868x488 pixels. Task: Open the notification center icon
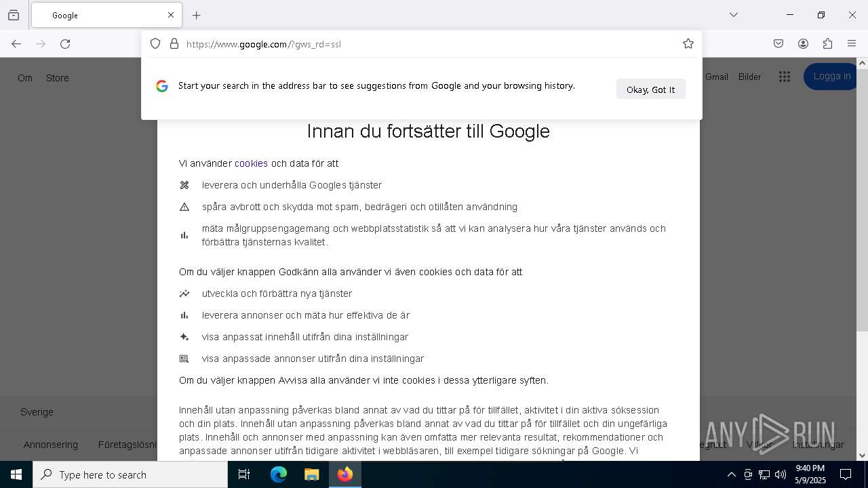846,474
